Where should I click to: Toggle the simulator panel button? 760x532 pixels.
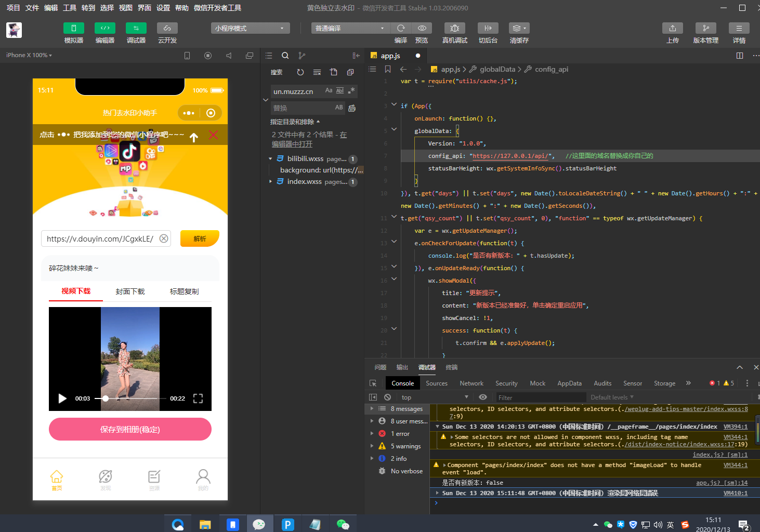[74, 28]
